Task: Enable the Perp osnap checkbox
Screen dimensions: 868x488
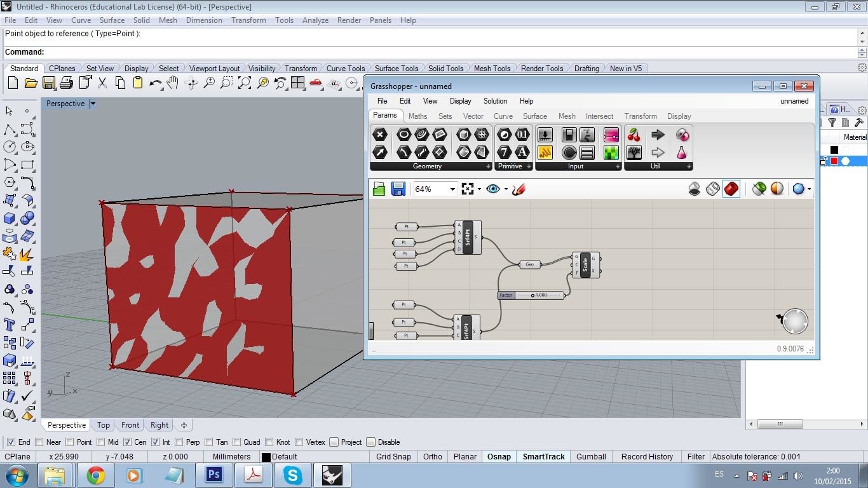Action: [x=179, y=442]
